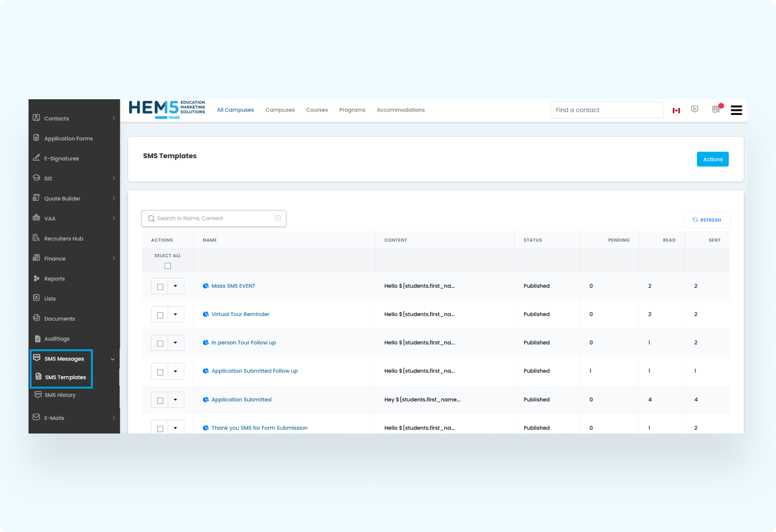This screenshot has height=532, width=776.
Task: Tick the checkbox for Virtual Tour Reminder row
Action: point(160,315)
